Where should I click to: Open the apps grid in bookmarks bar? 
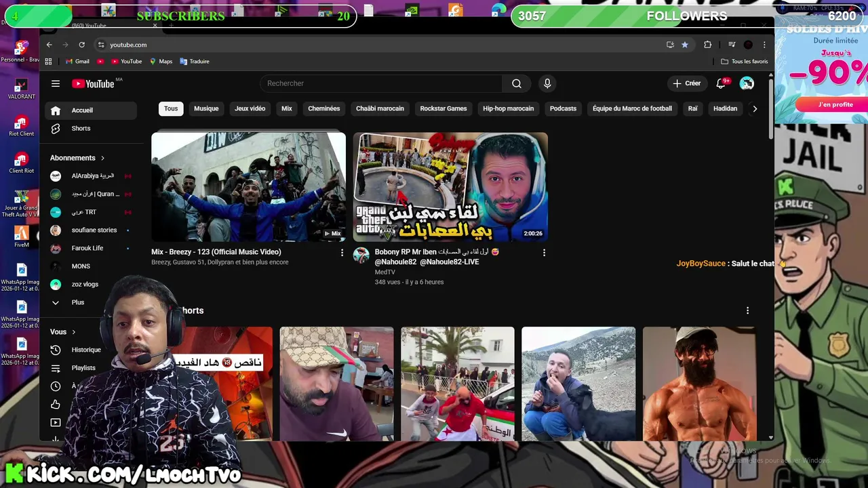point(48,62)
